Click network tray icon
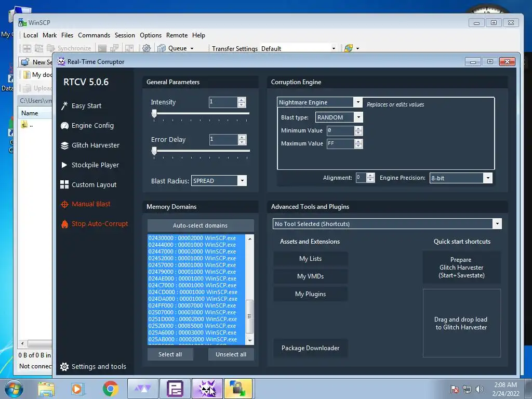 (x=467, y=389)
